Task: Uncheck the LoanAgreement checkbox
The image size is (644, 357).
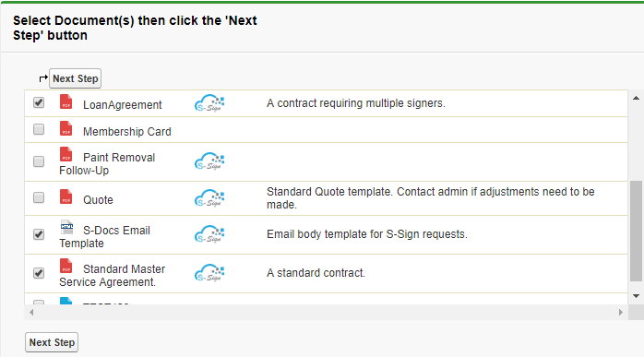Action: pos(39,102)
